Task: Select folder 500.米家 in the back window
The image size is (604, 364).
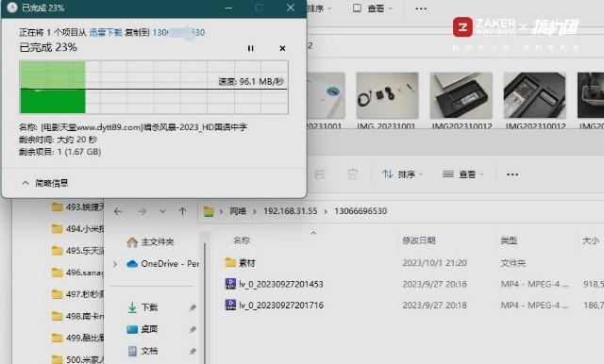Action: 77,359
